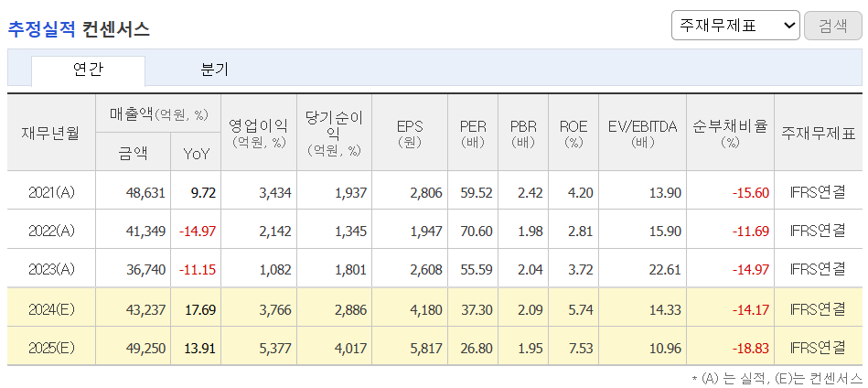The image size is (868, 388).
Task: Click net income value 1,345
Action: coord(350,231)
